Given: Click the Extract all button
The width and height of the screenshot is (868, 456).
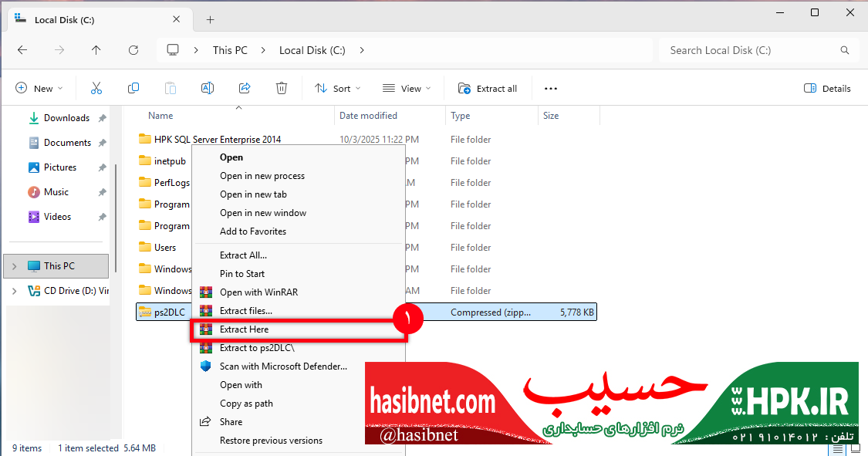Looking at the screenshot, I should (488, 89).
